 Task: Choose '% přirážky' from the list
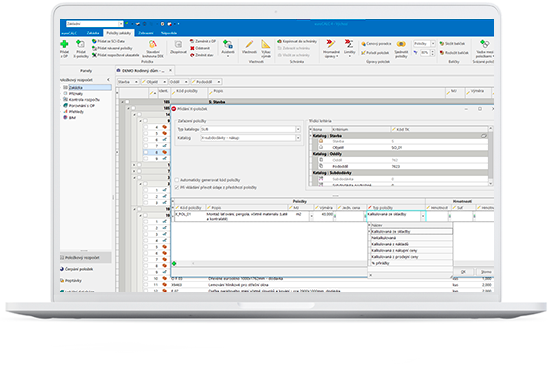click(x=411, y=263)
